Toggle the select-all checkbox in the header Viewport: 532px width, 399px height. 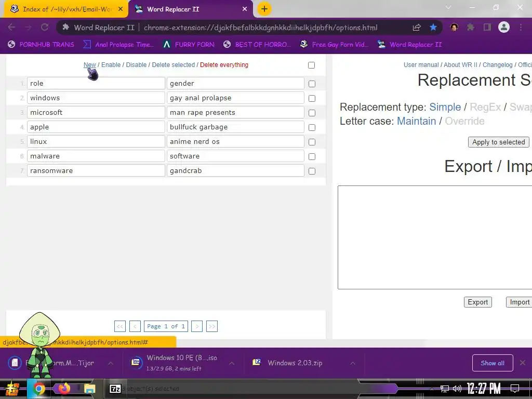(x=311, y=65)
